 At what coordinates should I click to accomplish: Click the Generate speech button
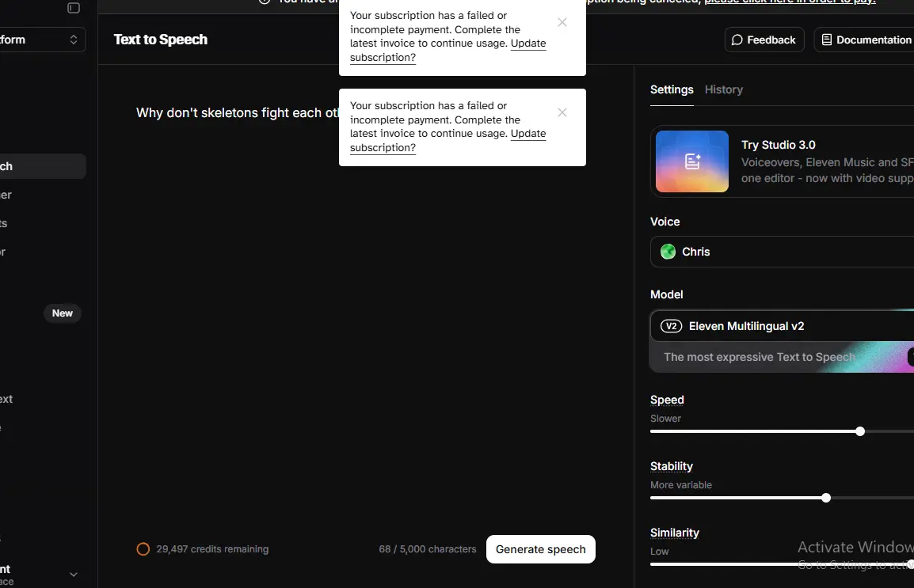click(x=540, y=549)
